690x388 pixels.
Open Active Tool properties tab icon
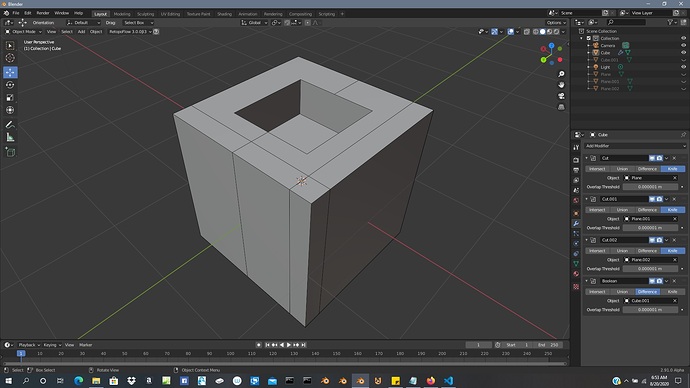click(576, 148)
